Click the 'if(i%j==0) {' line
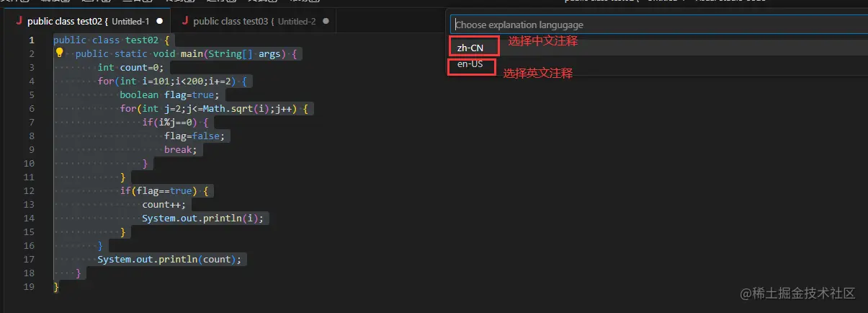 coord(175,122)
